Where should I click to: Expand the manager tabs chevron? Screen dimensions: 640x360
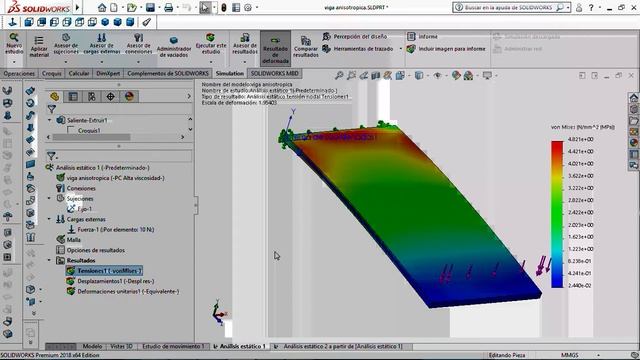pos(189,97)
